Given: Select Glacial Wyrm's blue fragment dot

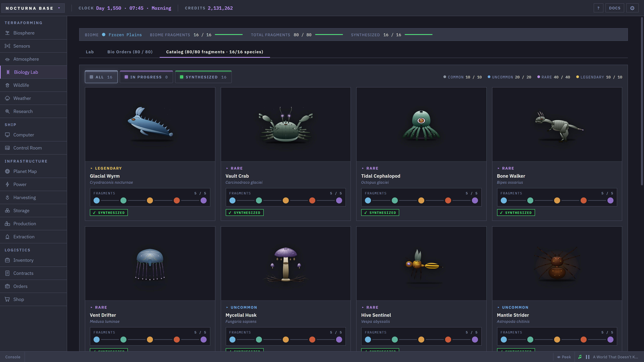Looking at the screenshot, I should pyautogui.click(x=96, y=200).
